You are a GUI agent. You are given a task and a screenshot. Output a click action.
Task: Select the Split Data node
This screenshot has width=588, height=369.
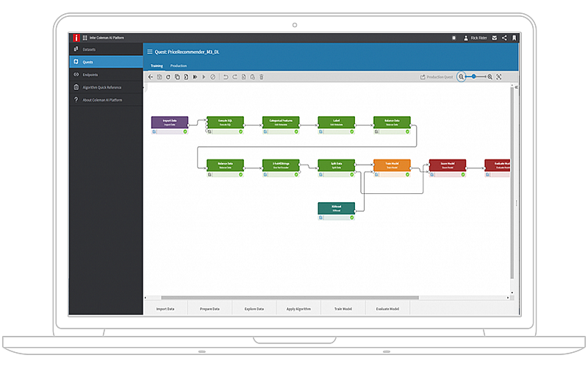pos(337,165)
